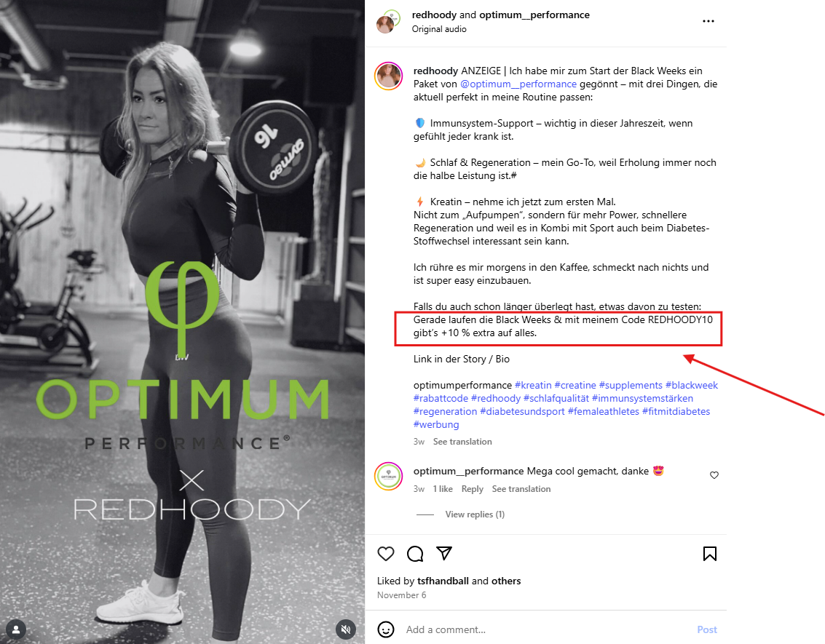Image resolution: width=825 pixels, height=644 pixels.
Task: Open redhoody's profile picture beside the caption
Action: [x=388, y=76]
